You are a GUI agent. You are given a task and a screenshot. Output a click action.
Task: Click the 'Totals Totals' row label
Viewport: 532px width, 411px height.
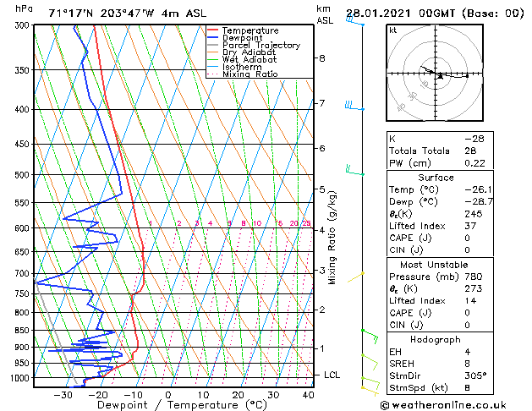420,151
